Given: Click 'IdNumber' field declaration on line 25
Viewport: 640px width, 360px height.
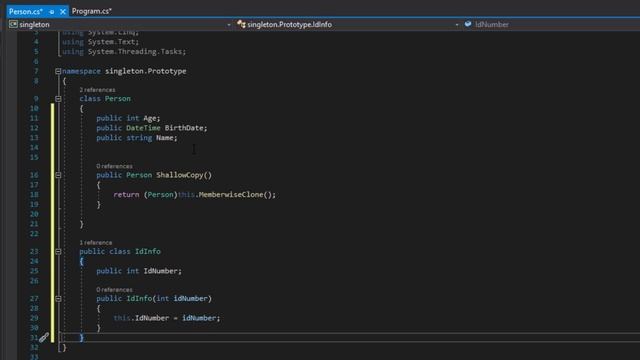Looking at the screenshot, I should point(160,271).
